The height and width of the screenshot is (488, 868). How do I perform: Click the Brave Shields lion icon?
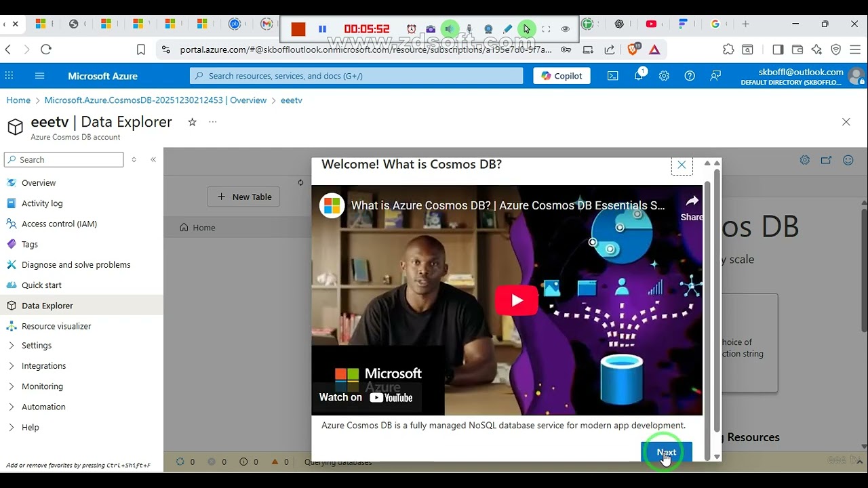click(x=633, y=49)
